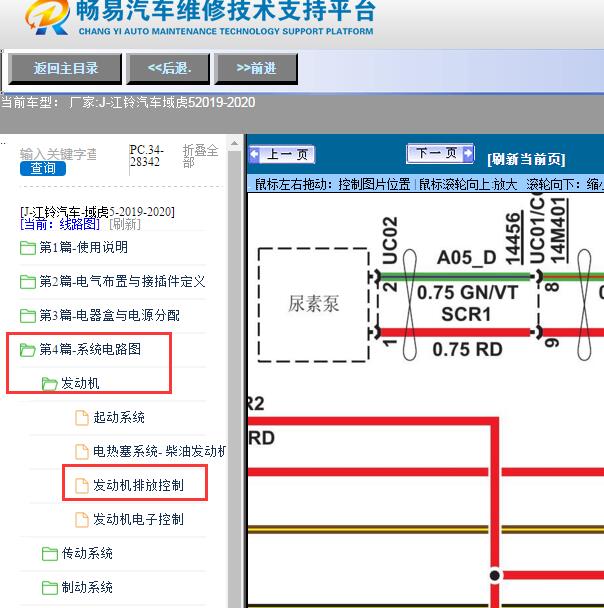Click the document icon beside 发动机排放控制
Image resolution: width=604 pixels, height=608 pixels.
[x=81, y=486]
